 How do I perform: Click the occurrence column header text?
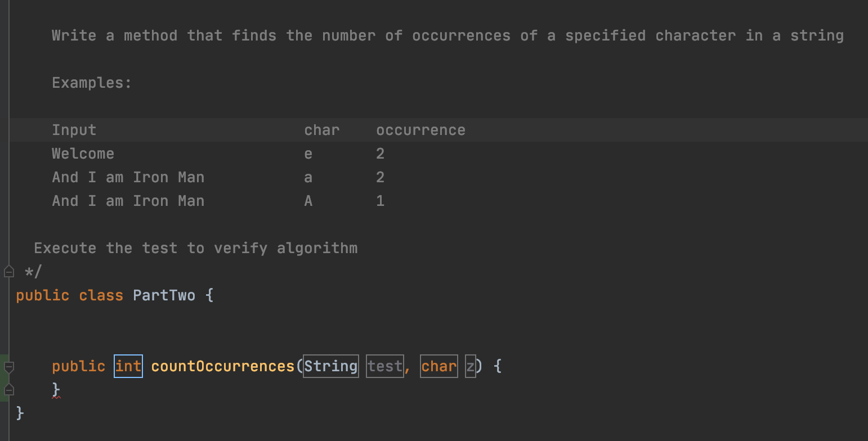click(420, 130)
